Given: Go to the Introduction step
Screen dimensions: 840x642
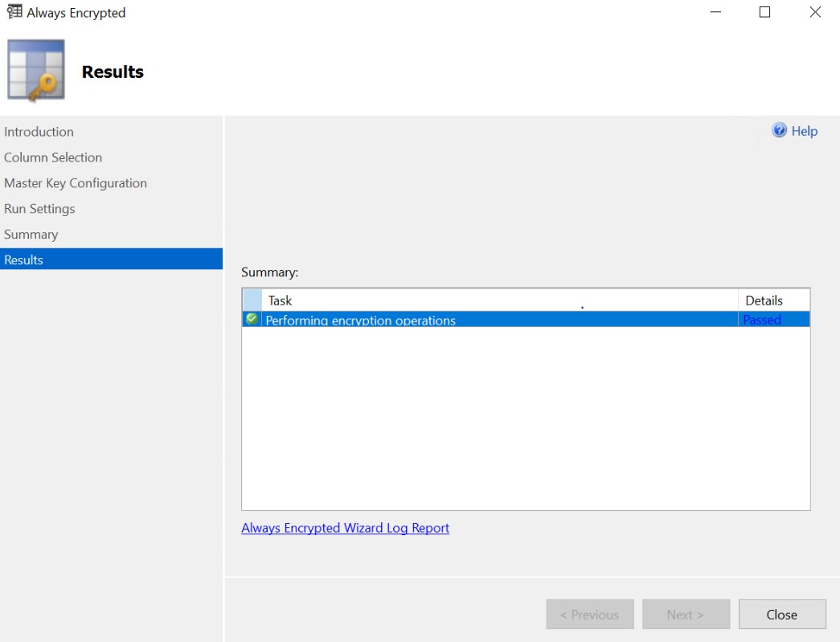Looking at the screenshot, I should coord(39,132).
